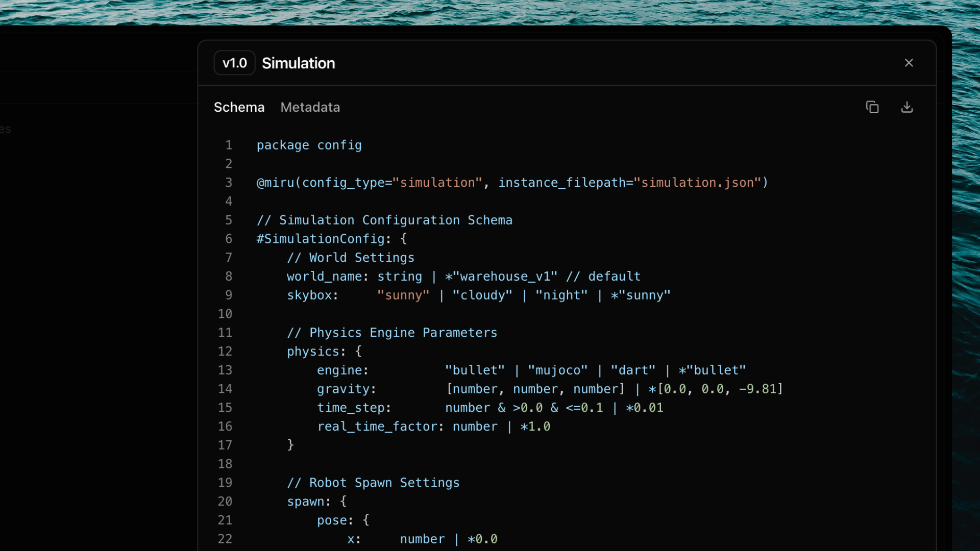
Task: Click the "simulation.json" filepath string
Action: [x=697, y=183]
